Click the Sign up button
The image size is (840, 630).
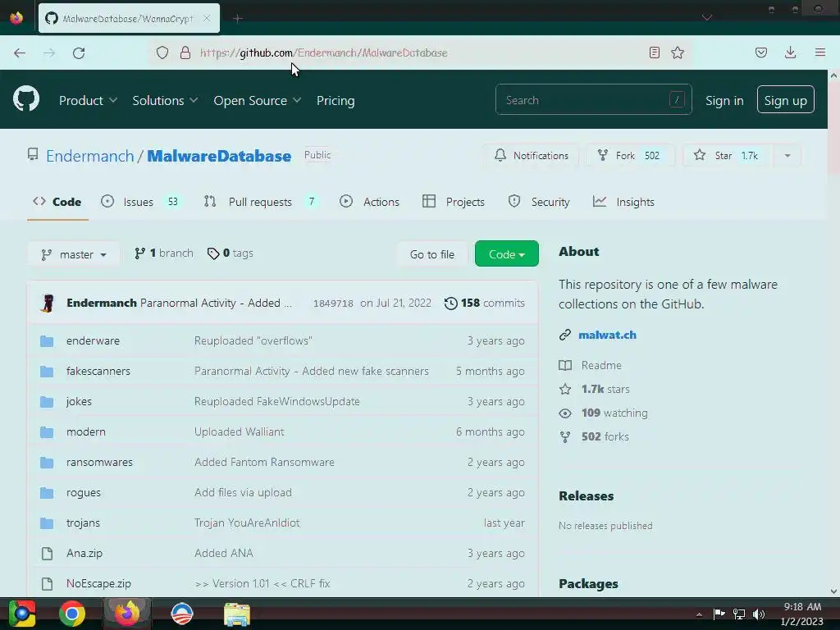pyautogui.click(x=785, y=99)
